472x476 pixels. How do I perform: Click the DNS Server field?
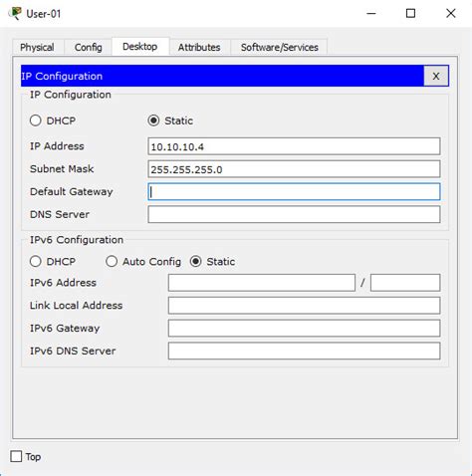tap(294, 214)
